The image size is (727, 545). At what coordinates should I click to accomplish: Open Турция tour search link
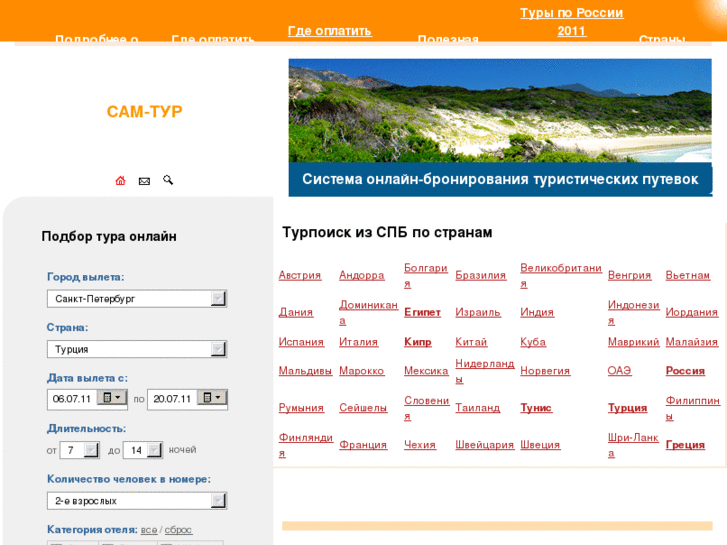coord(627,408)
